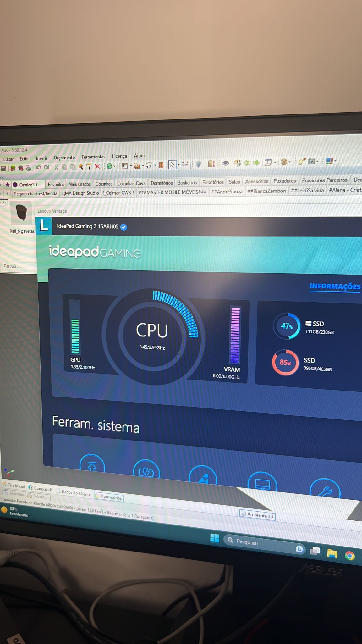The height and width of the screenshot is (644, 362).
Task: Click the Ambiente 3D button
Action: click(257, 515)
